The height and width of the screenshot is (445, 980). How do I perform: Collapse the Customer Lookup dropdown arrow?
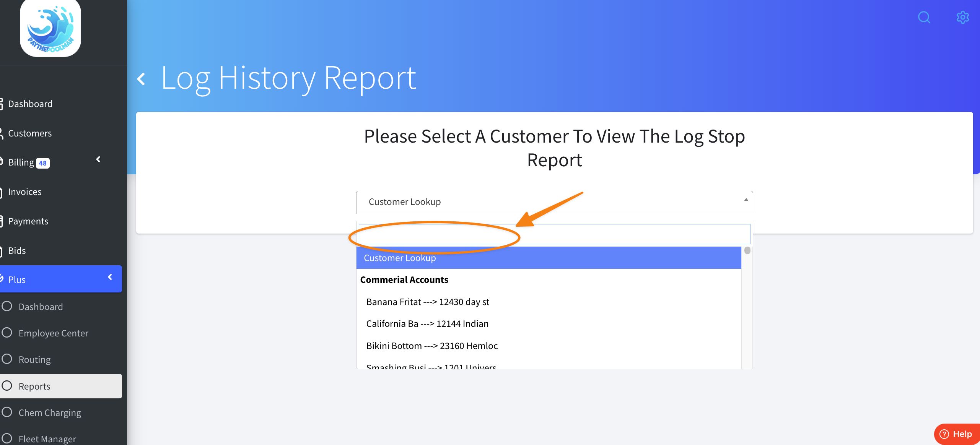click(746, 200)
